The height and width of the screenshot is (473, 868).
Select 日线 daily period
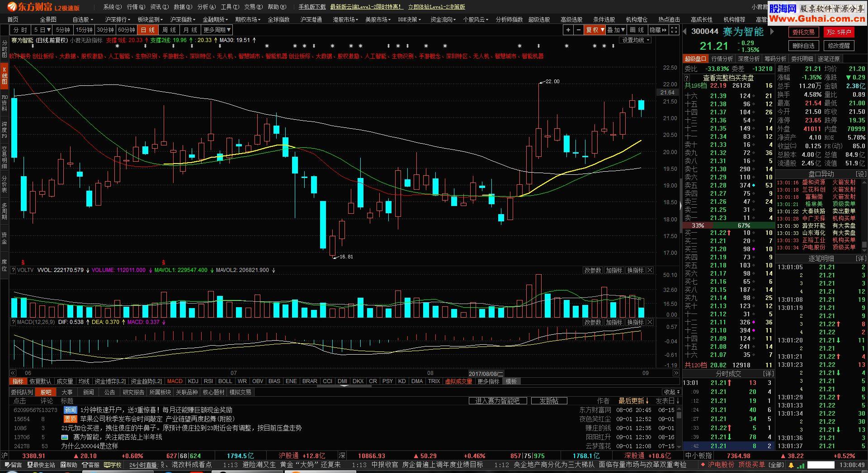(148, 30)
